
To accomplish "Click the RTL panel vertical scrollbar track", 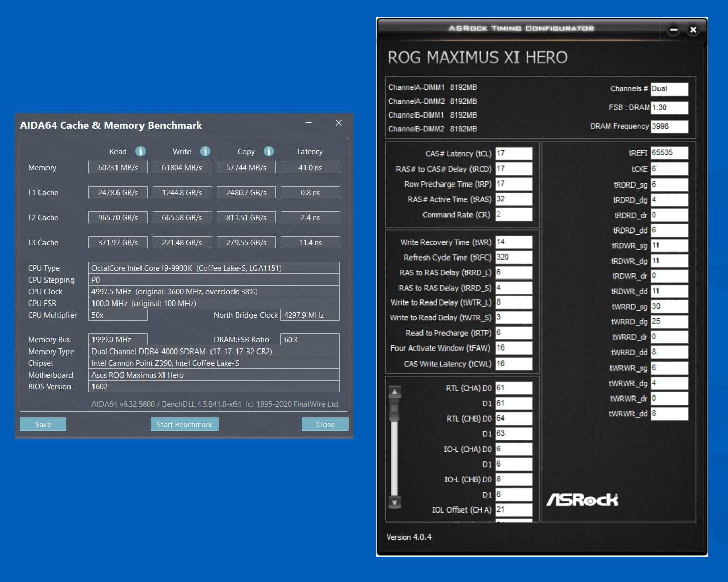I will tap(394, 447).
